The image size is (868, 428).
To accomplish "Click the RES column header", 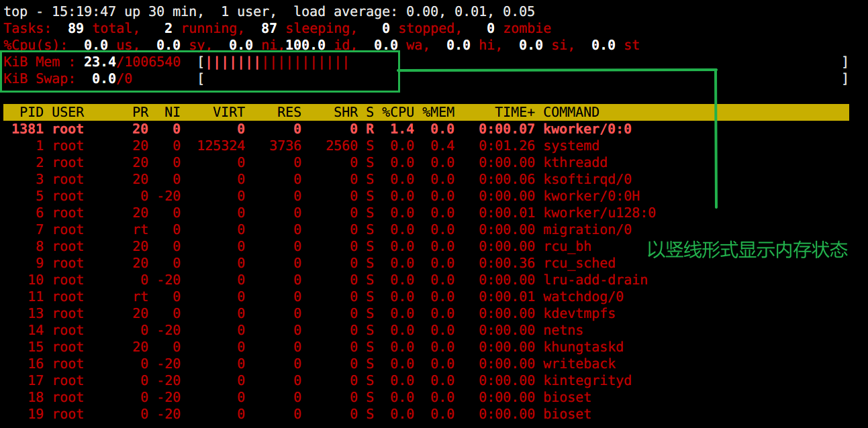I will [289, 112].
